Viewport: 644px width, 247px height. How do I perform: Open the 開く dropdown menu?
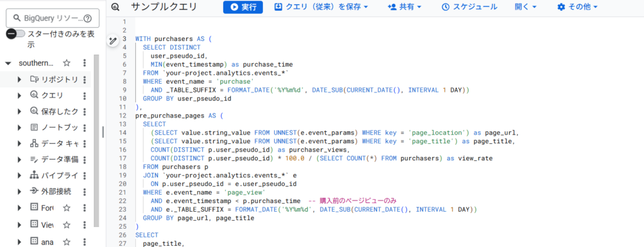coord(526,7)
